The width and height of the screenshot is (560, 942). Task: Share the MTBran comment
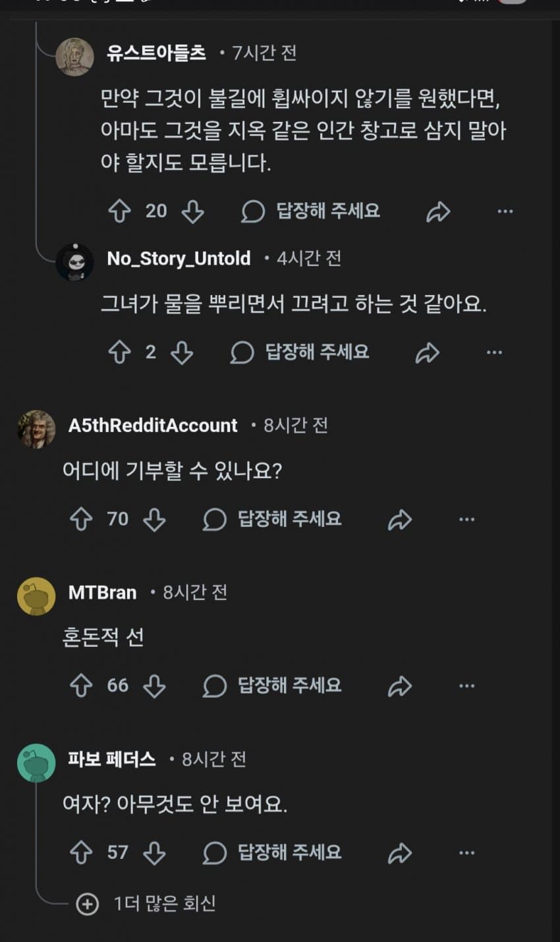coord(399,686)
